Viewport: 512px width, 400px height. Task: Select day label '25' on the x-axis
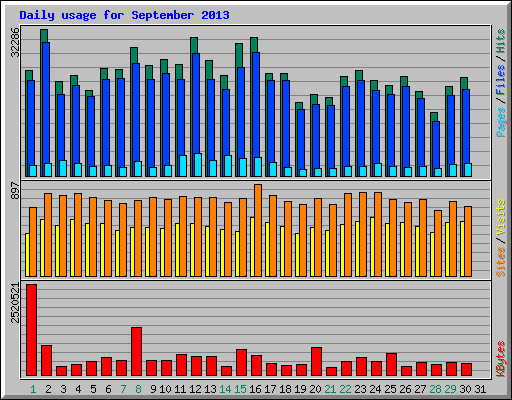(x=390, y=389)
